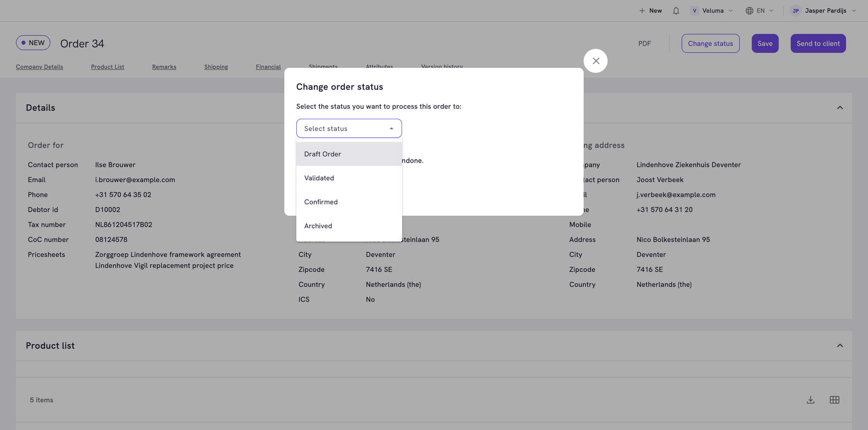868x430 pixels.
Task: Open the order PDF
Action: click(x=645, y=43)
